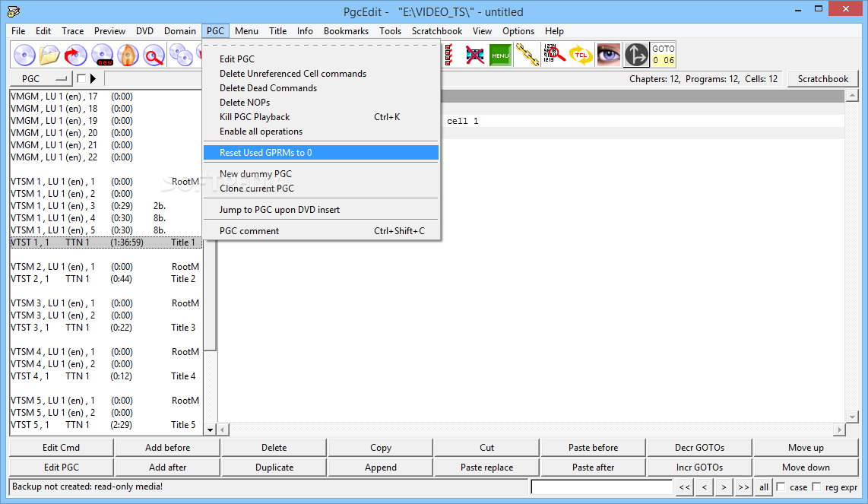
Task: Click the command pane scroll down arrow
Action: click(853, 417)
